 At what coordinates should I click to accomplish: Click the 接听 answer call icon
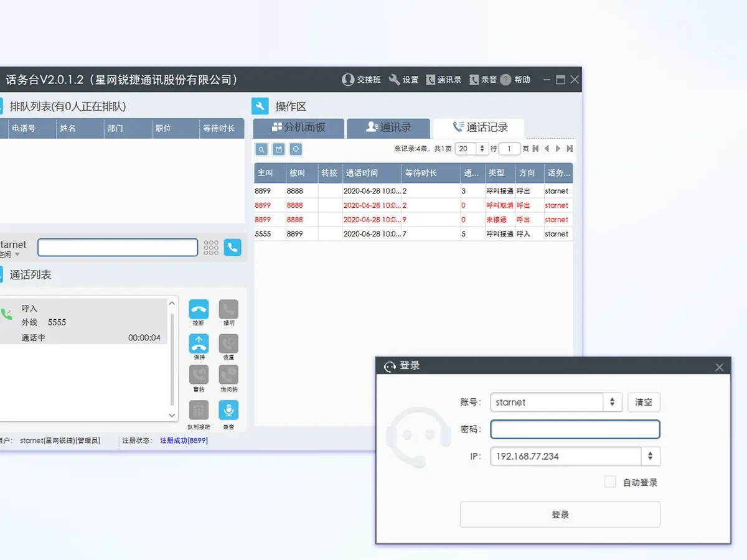[228, 309]
